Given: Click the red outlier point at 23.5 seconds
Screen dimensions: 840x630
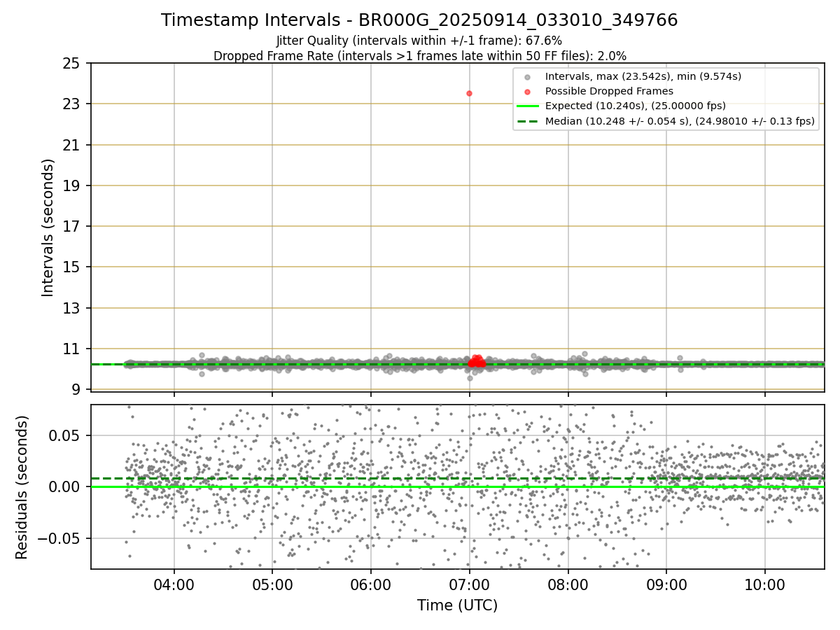Looking at the screenshot, I should [469, 93].
